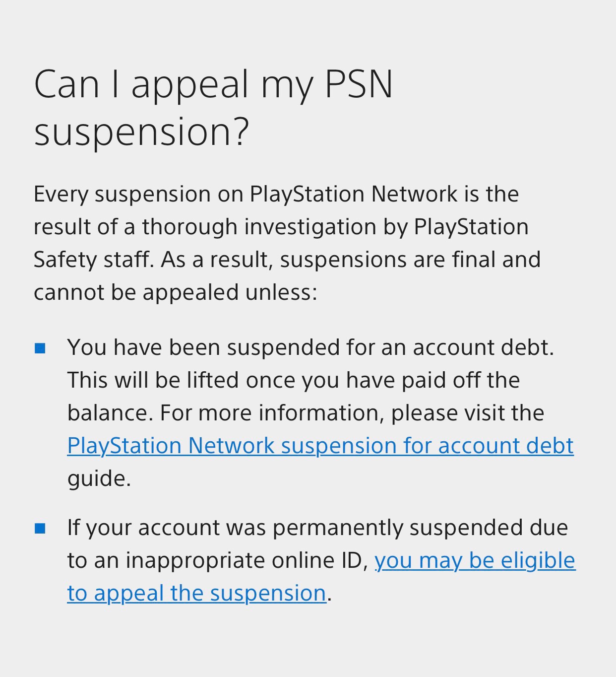Click the first blue square bullet
Screen dimensions: 616x677
click(40, 348)
